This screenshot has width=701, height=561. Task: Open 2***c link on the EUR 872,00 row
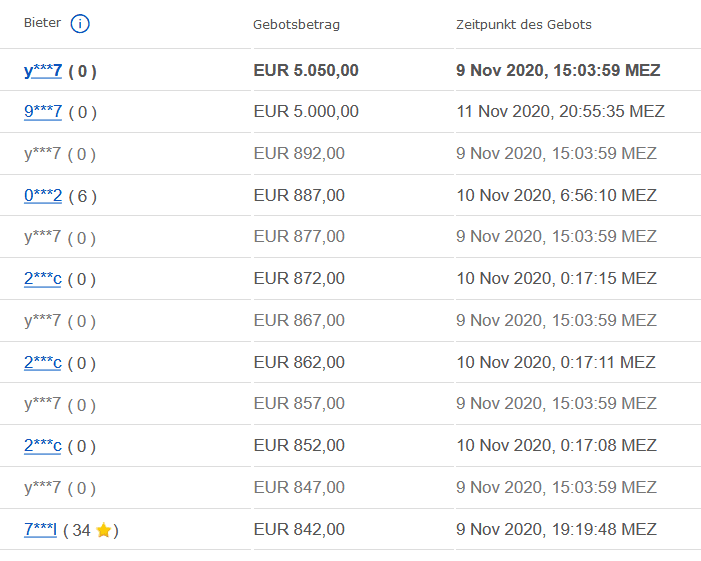(x=43, y=279)
